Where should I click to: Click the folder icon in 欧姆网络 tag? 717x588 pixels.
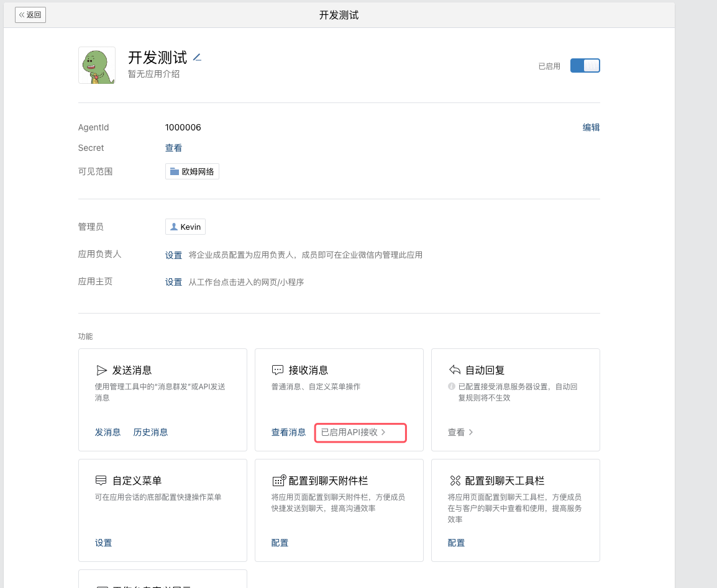tap(174, 171)
